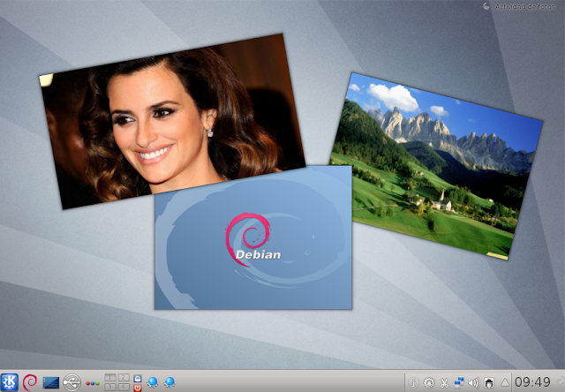The image size is (565, 392).
Task: Open the KDE application launcher menu
Action: [10, 382]
